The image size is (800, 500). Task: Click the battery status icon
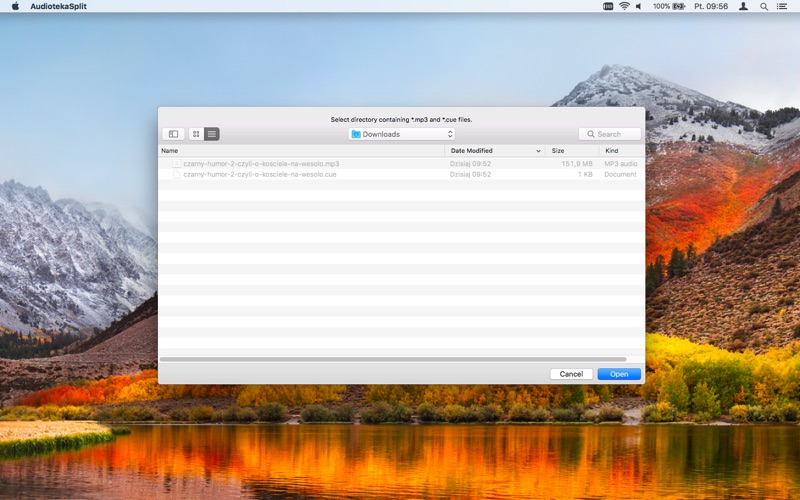(679, 6)
